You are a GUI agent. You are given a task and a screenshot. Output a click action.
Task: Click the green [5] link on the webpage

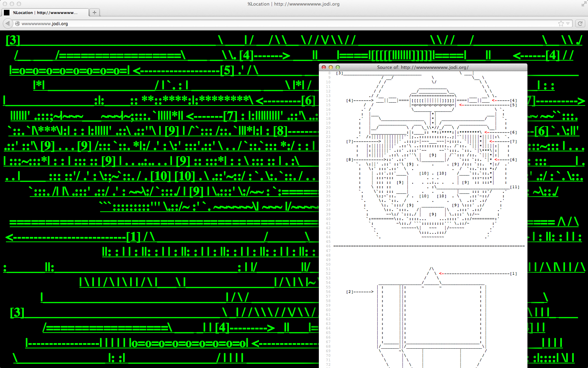227,70
